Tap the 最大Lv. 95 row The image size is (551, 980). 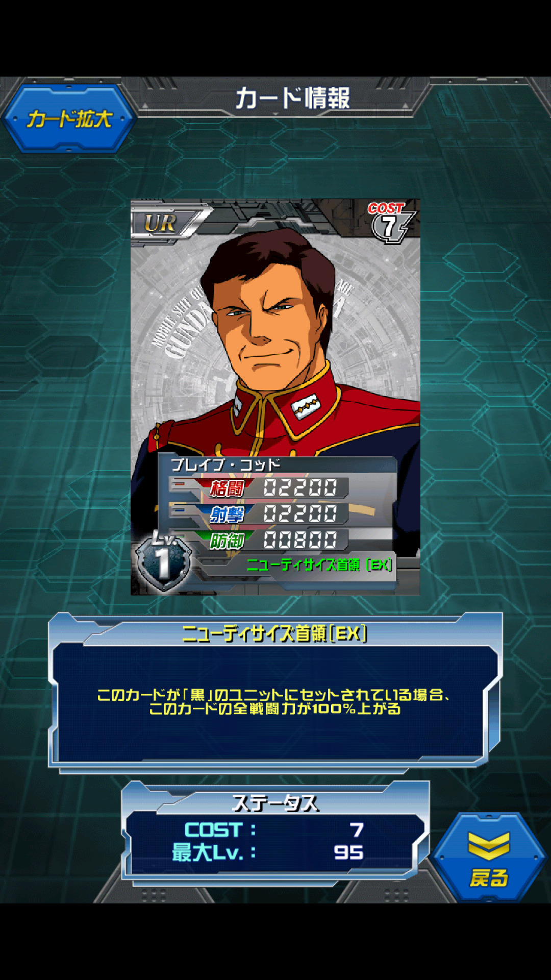pyautogui.click(x=268, y=852)
